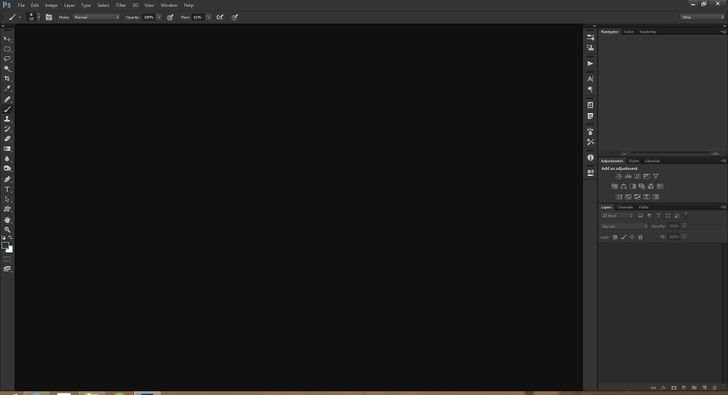This screenshot has height=395, width=728.
Task: Toggle the brush panel button in options bar
Action: [49, 17]
